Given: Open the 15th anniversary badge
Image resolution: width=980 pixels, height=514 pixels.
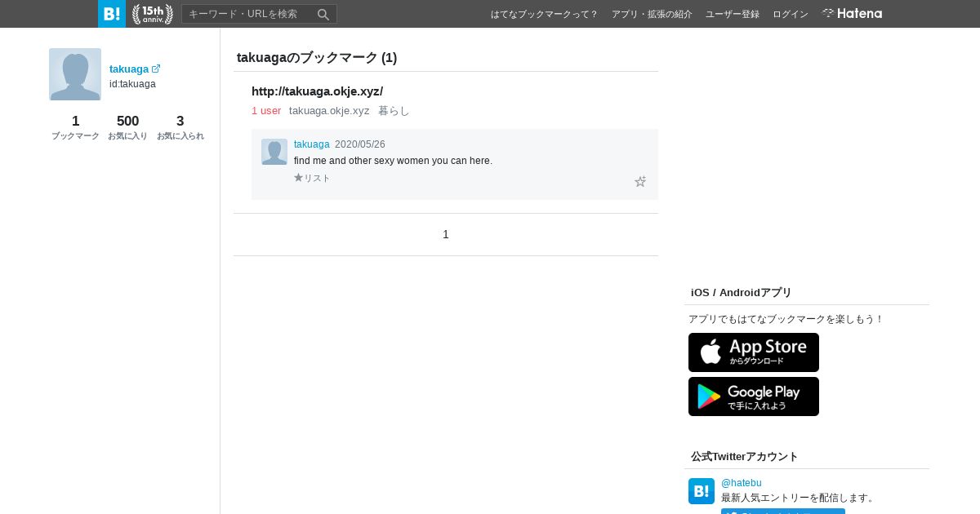Looking at the screenshot, I should pyautogui.click(x=153, y=14).
